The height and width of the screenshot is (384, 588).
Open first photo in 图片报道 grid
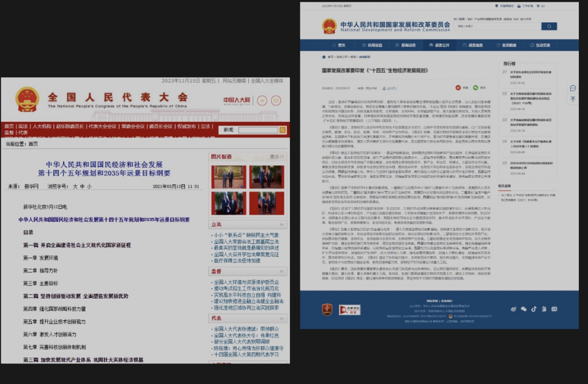(x=228, y=176)
